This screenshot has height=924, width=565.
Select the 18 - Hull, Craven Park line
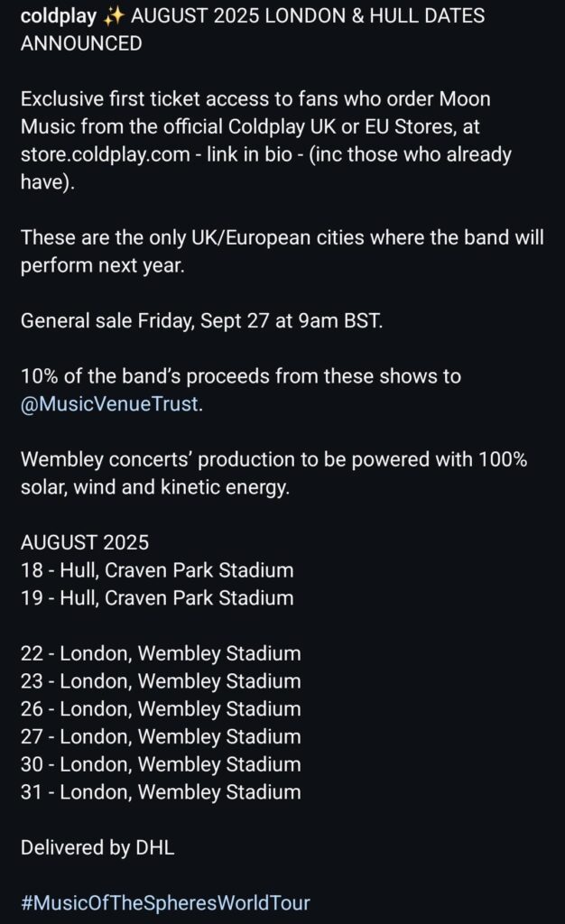[x=157, y=570]
